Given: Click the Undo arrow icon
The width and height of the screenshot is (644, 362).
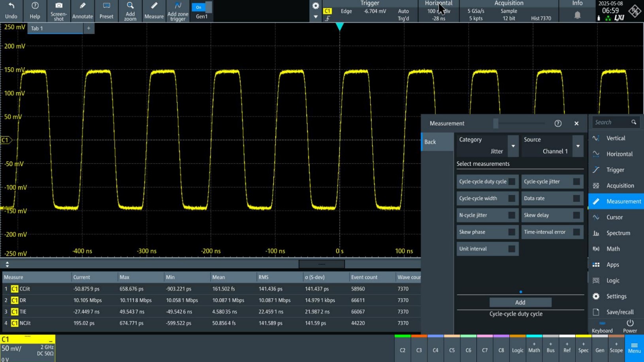Looking at the screenshot, I should click(x=11, y=6).
